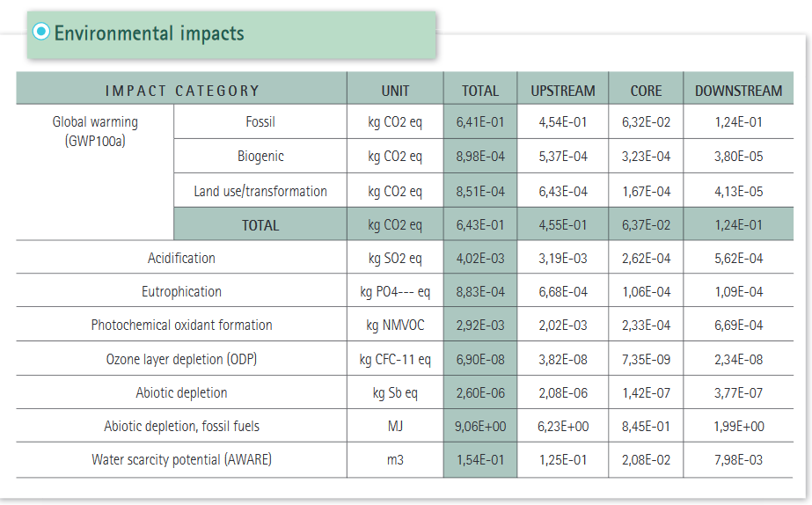This screenshot has height=505, width=812.
Task: Click Acidification upstream value 3,19E-03
Action: (x=563, y=258)
